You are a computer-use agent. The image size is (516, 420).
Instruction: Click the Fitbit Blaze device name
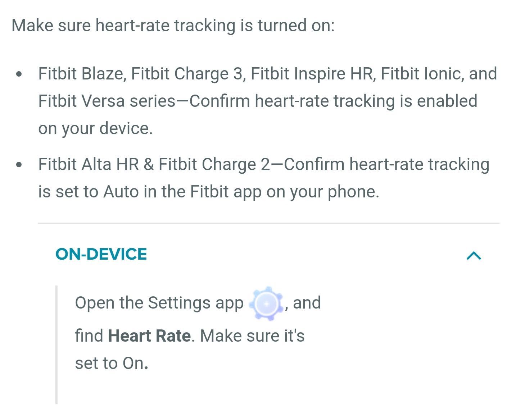81,74
